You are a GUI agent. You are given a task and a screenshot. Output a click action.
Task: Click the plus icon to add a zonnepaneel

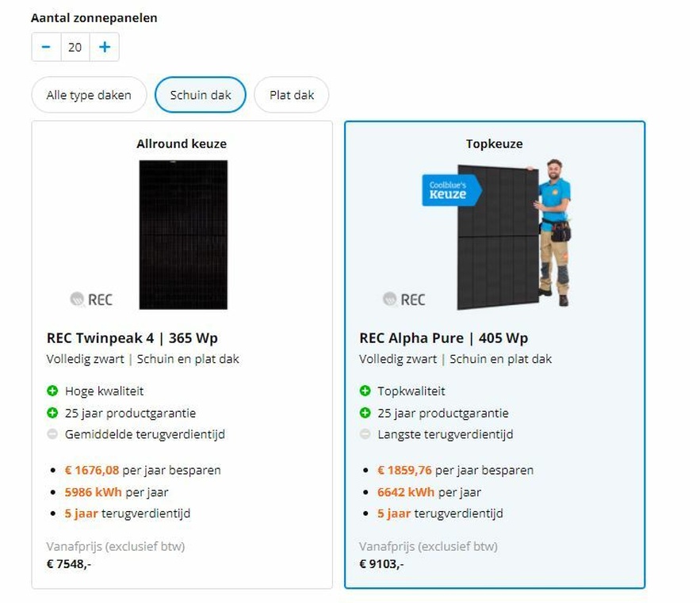(104, 47)
